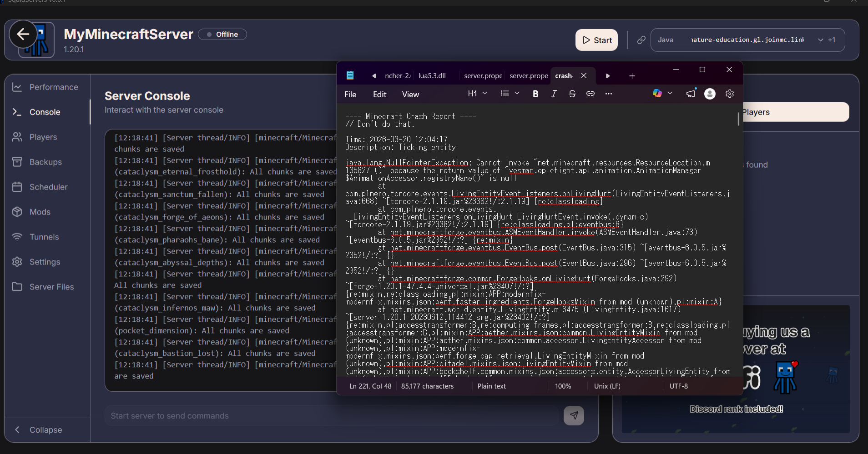Open the Notepad Edit menu
The height and width of the screenshot is (454, 868).
pos(379,94)
